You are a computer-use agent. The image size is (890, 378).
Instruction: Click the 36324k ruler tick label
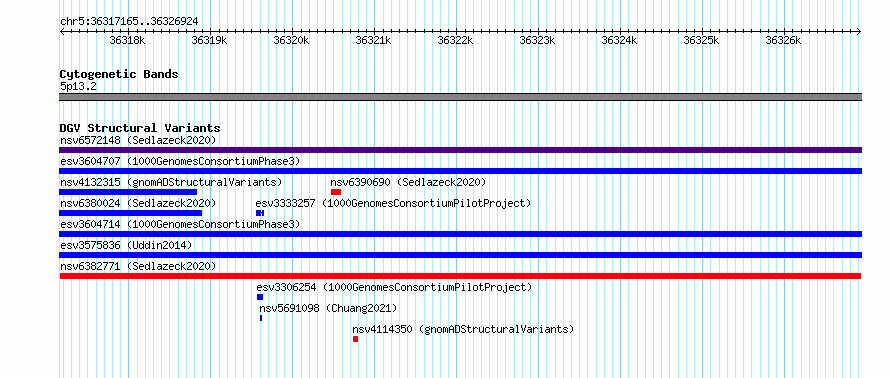(620, 40)
